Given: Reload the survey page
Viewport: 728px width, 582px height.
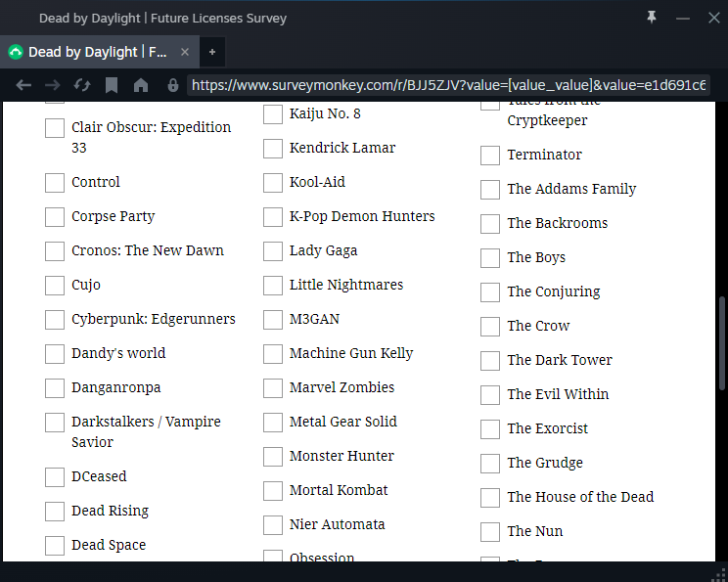Looking at the screenshot, I should (x=82, y=85).
